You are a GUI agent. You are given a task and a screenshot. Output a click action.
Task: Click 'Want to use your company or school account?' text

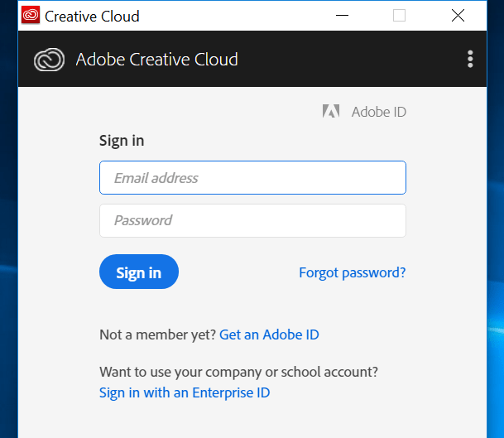point(239,372)
